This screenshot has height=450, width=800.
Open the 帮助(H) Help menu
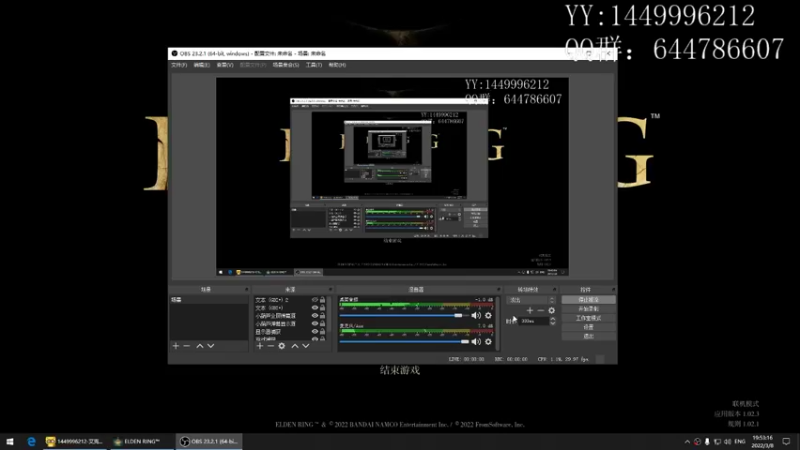coord(337,65)
